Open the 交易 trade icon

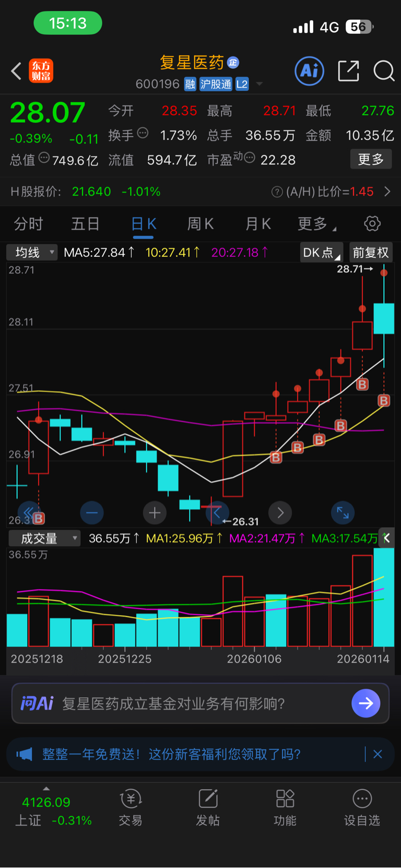(131, 808)
